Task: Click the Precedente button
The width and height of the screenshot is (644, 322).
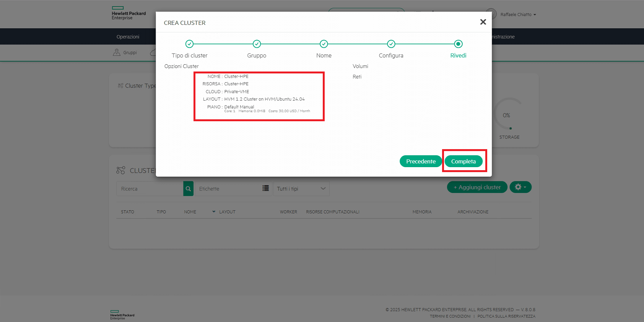Action: 421,161
